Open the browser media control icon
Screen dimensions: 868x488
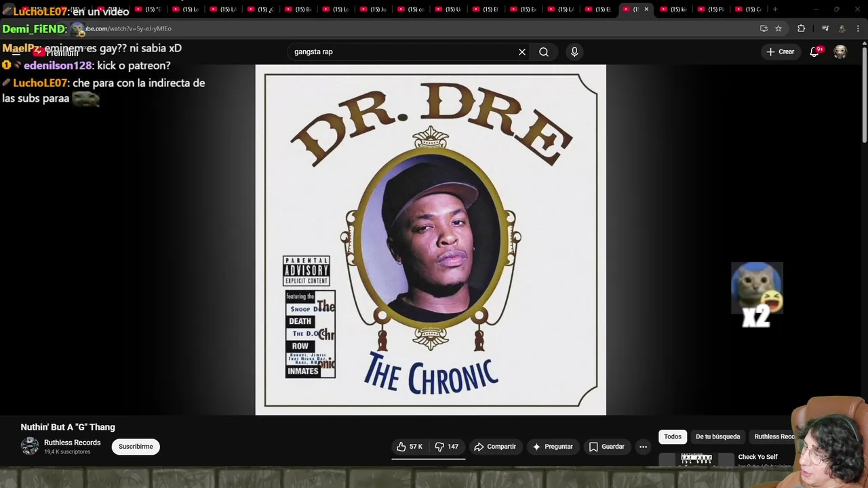tap(825, 28)
